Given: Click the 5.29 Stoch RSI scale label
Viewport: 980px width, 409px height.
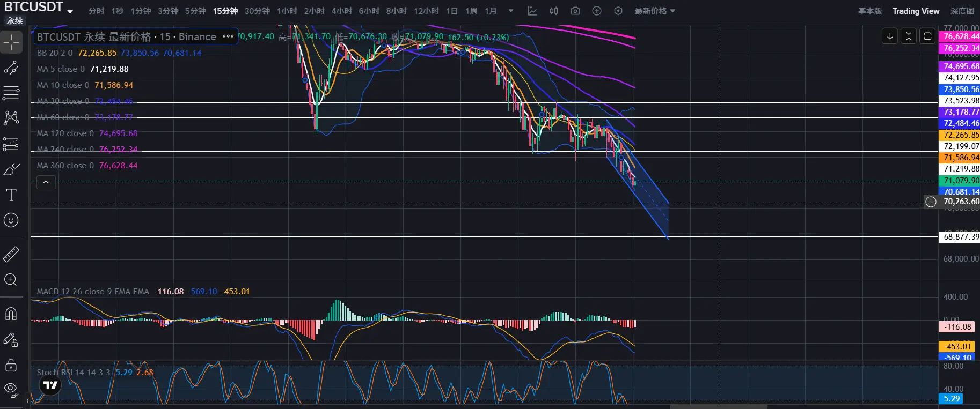Looking at the screenshot, I should click(952, 399).
